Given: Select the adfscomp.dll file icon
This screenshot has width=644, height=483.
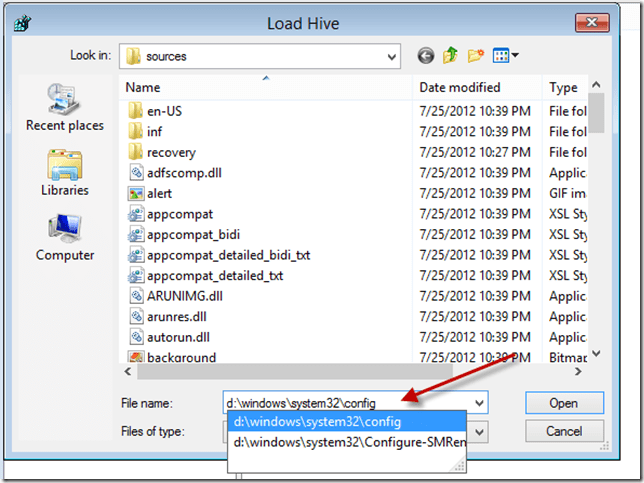Looking at the screenshot, I should (136, 172).
